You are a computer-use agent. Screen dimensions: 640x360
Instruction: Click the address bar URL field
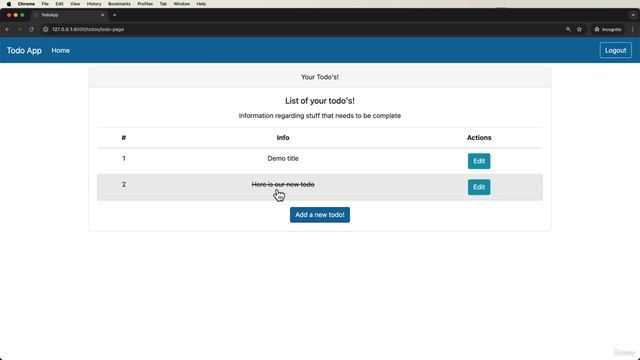tap(88, 29)
